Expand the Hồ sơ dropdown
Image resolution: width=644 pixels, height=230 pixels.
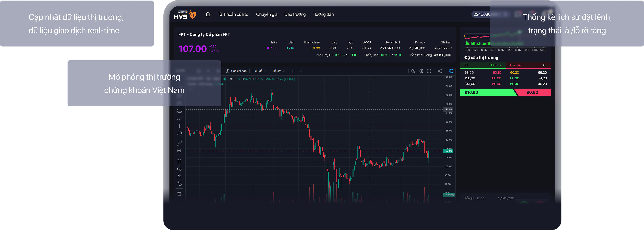(279, 71)
